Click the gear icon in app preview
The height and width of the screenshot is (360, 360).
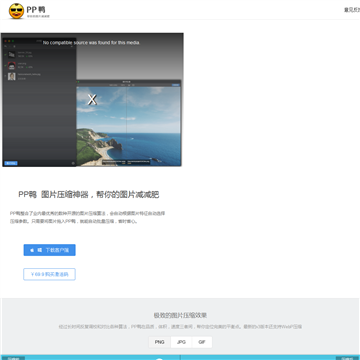coord(73,163)
